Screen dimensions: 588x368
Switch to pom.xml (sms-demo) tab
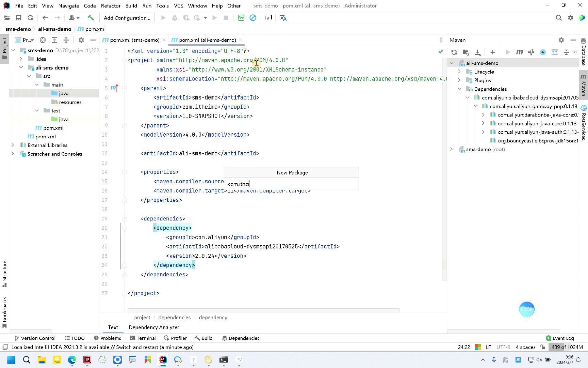click(x=134, y=40)
